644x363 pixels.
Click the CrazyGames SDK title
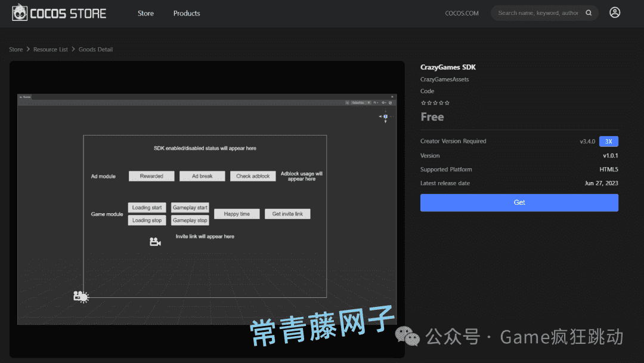pos(448,67)
